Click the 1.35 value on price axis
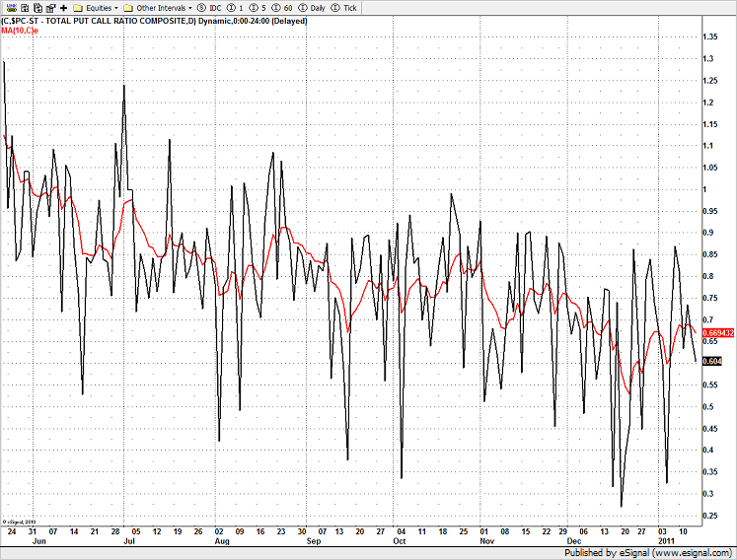 click(709, 37)
